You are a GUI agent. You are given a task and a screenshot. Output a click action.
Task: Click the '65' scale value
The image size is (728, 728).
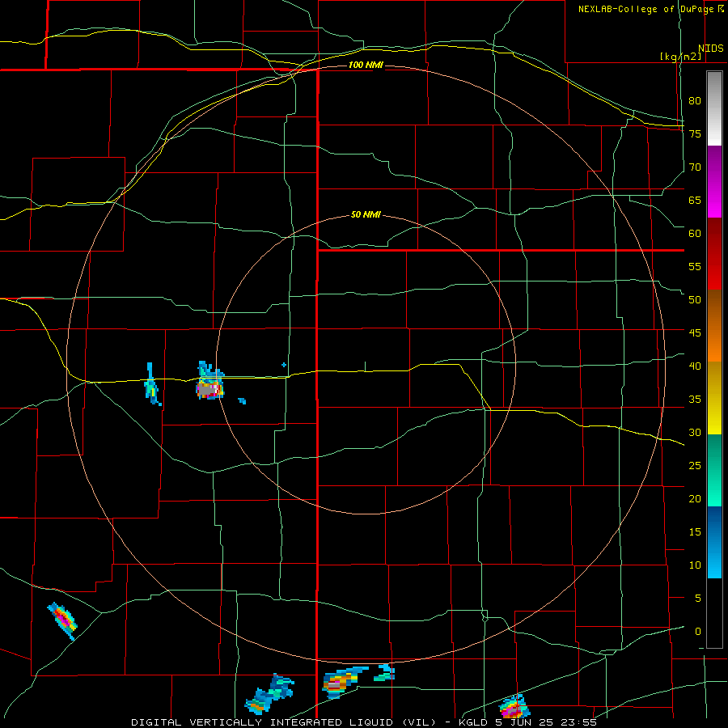pos(695,200)
